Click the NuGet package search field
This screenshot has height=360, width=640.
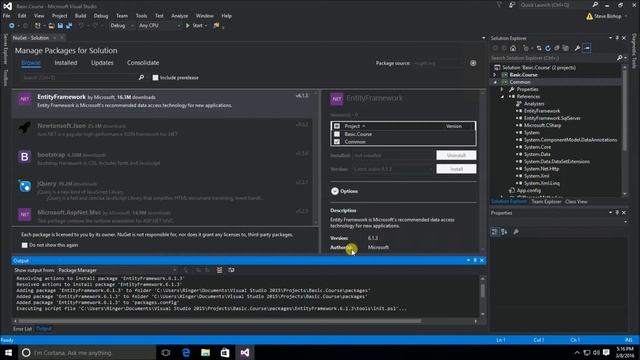pos(80,78)
